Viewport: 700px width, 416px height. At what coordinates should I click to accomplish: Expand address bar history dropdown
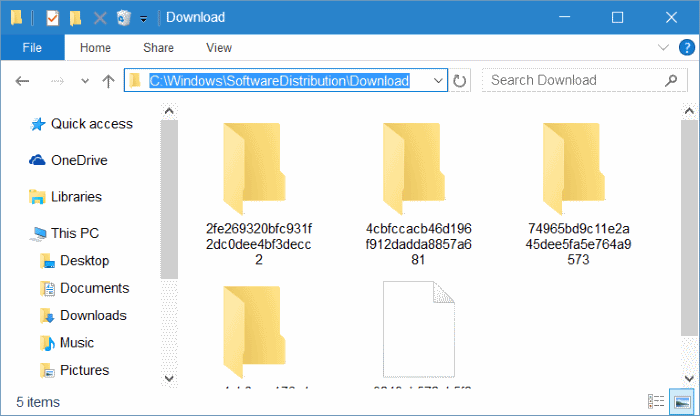click(x=439, y=81)
